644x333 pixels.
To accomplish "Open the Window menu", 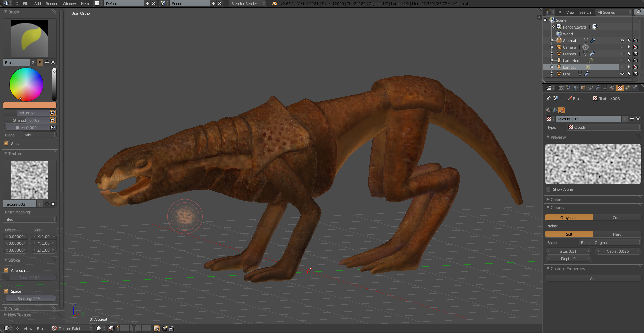I will 69,4.
